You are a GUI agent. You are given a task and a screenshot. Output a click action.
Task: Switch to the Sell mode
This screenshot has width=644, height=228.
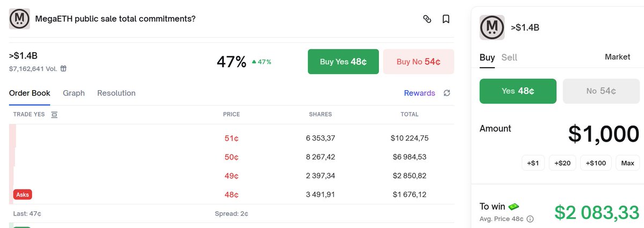(x=509, y=57)
